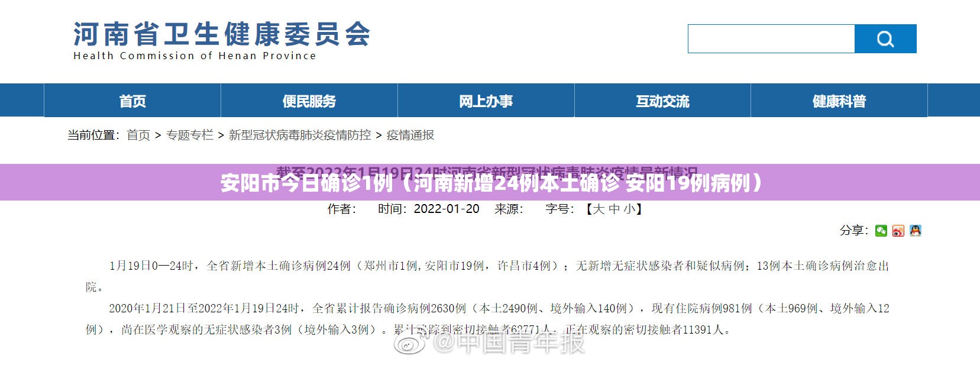This screenshot has height=365, width=980.
Task: Go to 首页 in breadcrumb
Action: 138,135
